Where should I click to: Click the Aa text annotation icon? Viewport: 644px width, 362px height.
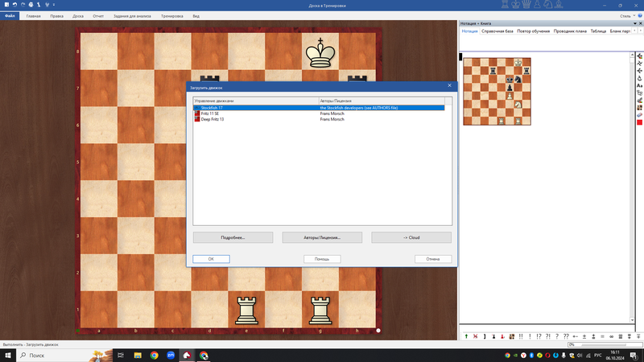pyautogui.click(x=639, y=84)
